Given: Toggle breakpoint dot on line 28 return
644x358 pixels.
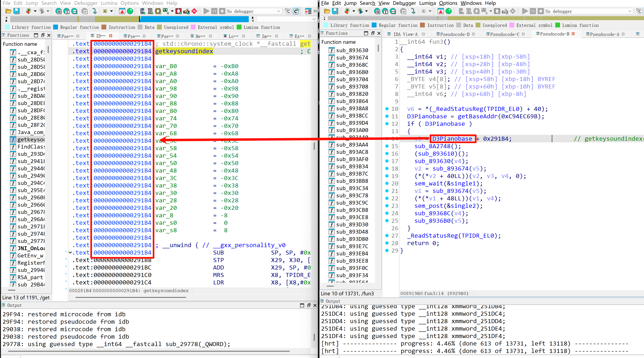Looking at the screenshot, I should point(387,243).
